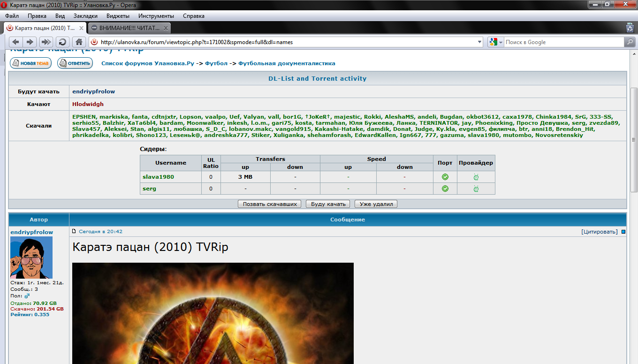Open the closed tabs trash can
638x364 pixels.
630,28
